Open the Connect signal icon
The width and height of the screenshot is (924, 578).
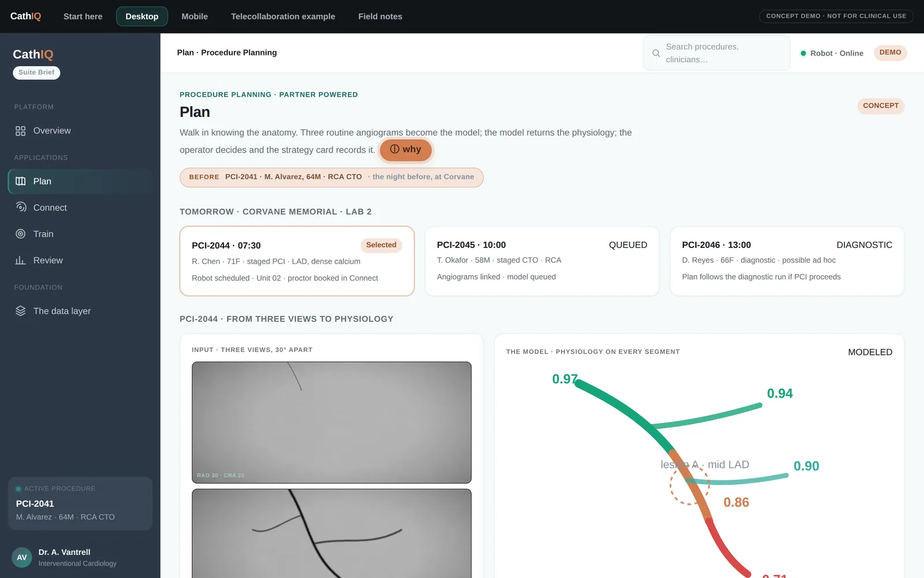(20, 208)
